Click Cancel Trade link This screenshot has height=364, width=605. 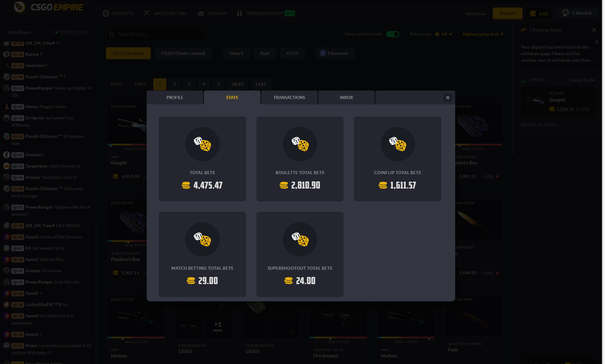tap(582, 80)
